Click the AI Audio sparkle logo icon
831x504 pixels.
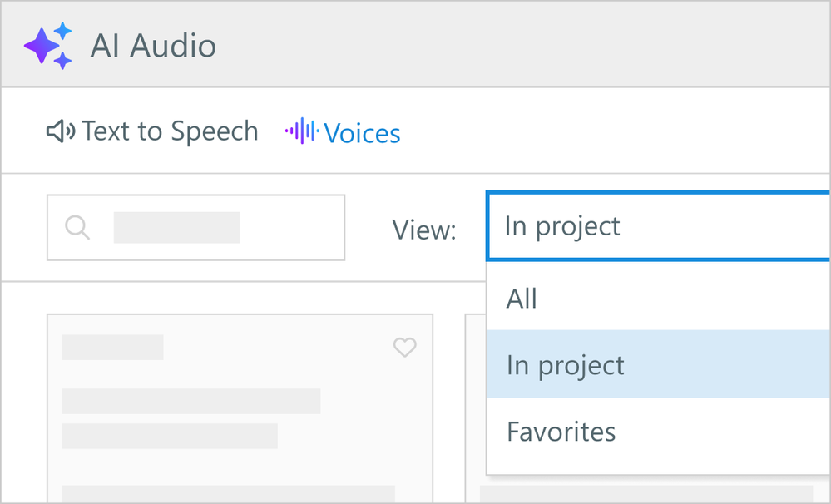click(47, 45)
